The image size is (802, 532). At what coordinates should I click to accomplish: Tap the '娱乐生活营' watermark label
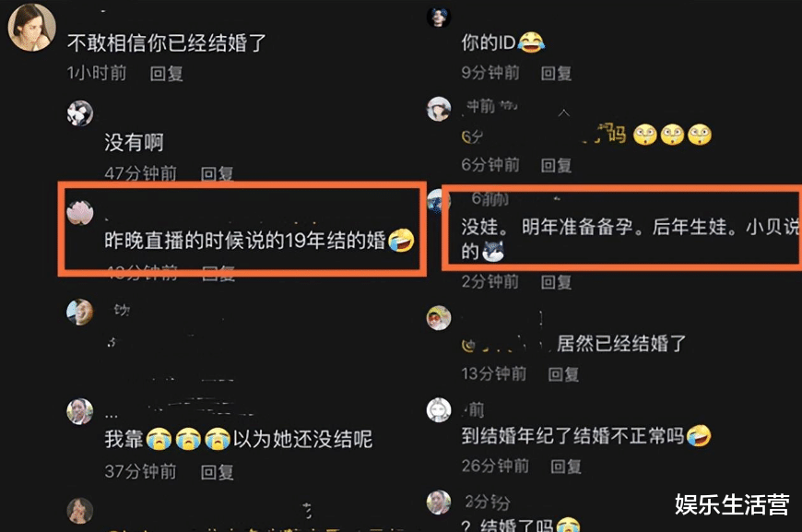pyautogui.click(x=732, y=504)
